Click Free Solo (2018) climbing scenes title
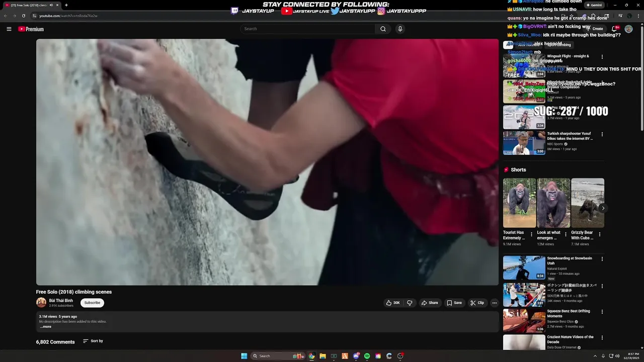644x362 pixels. click(x=74, y=292)
